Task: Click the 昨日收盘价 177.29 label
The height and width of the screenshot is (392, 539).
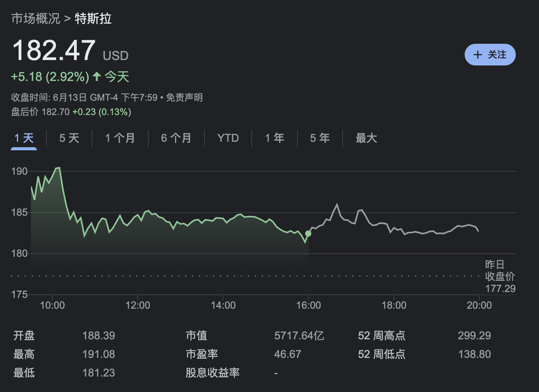Action: 500,277
